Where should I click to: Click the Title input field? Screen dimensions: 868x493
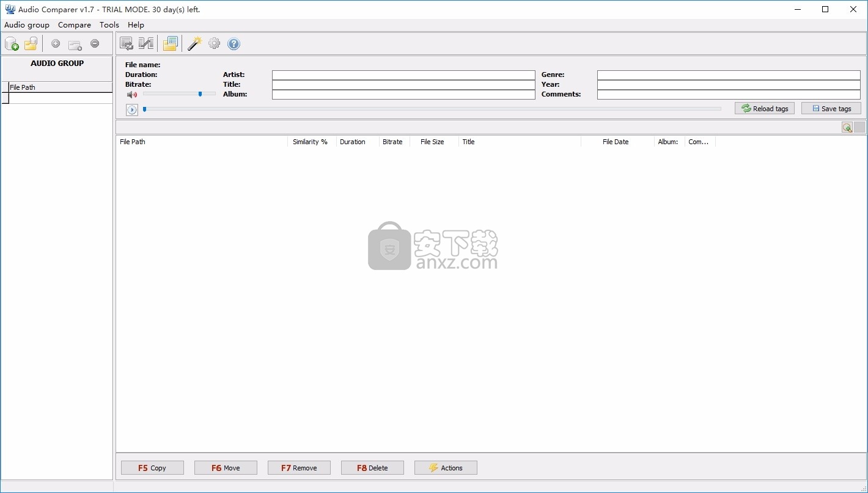click(x=403, y=85)
